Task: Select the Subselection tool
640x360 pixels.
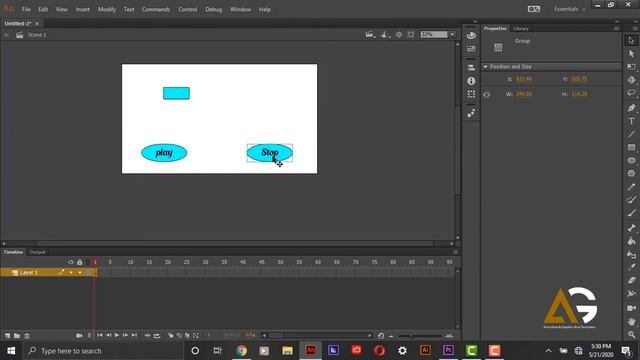Action: coord(631,53)
